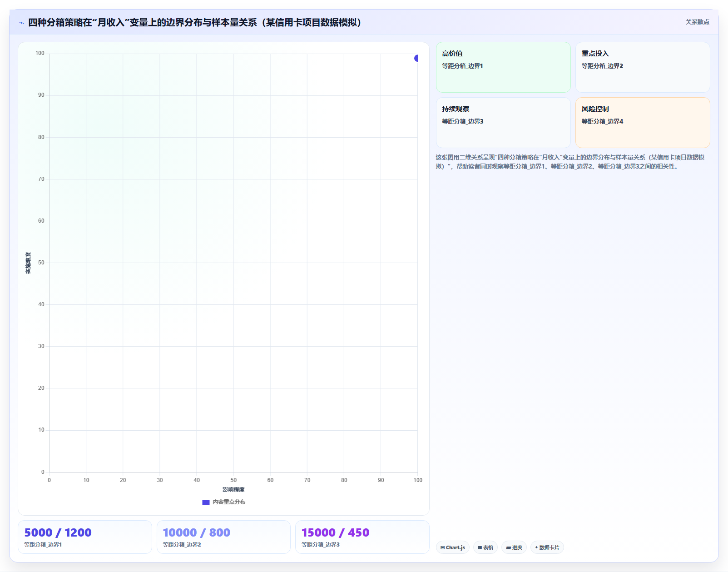Click the 关系散点 label in the header
The image size is (728, 572).
697,22
